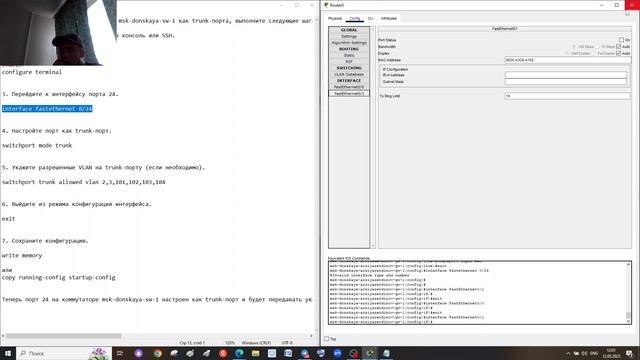This screenshot has width=640, height=360.
Task: Switch to Cisco Packet Tracer taskbar icon
Action: tap(370, 353)
